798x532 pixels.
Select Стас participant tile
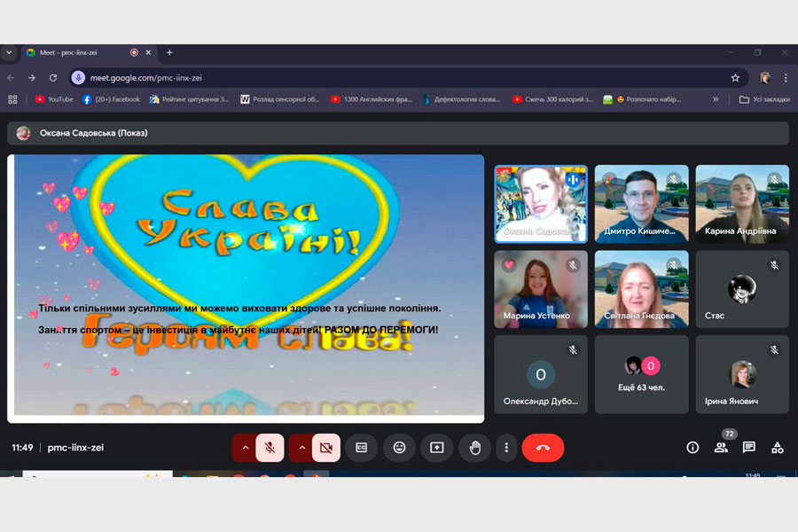point(742,289)
